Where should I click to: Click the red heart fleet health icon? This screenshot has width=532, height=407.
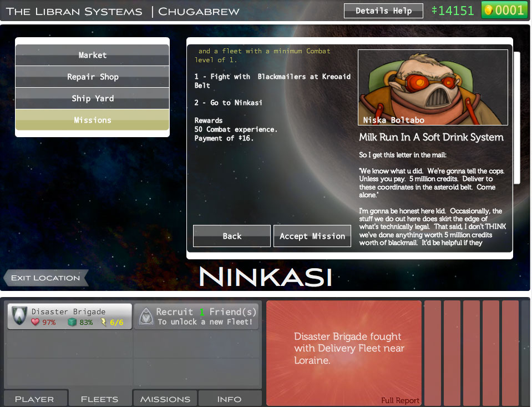[36, 322]
